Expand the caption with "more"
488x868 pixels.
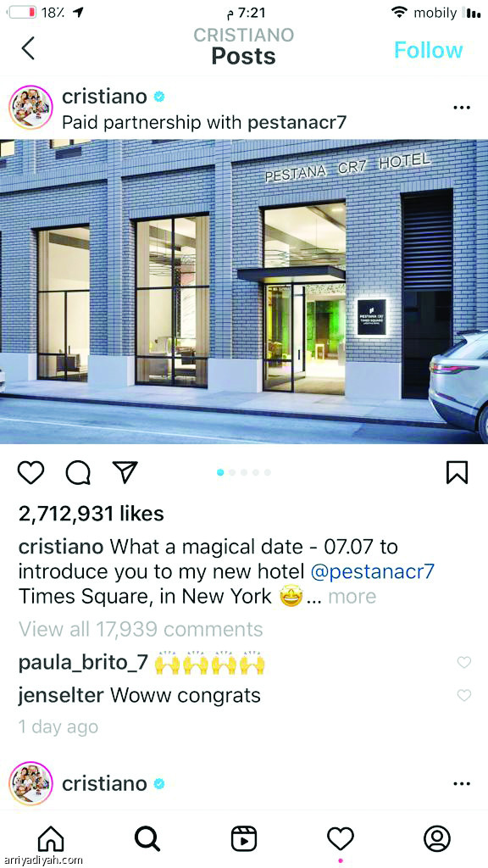pyautogui.click(x=352, y=596)
